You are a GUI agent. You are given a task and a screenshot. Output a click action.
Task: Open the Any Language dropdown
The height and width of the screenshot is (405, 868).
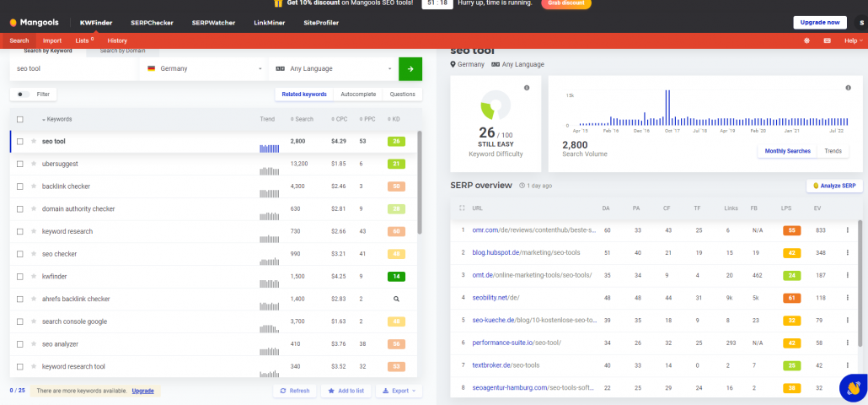coord(333,68)
